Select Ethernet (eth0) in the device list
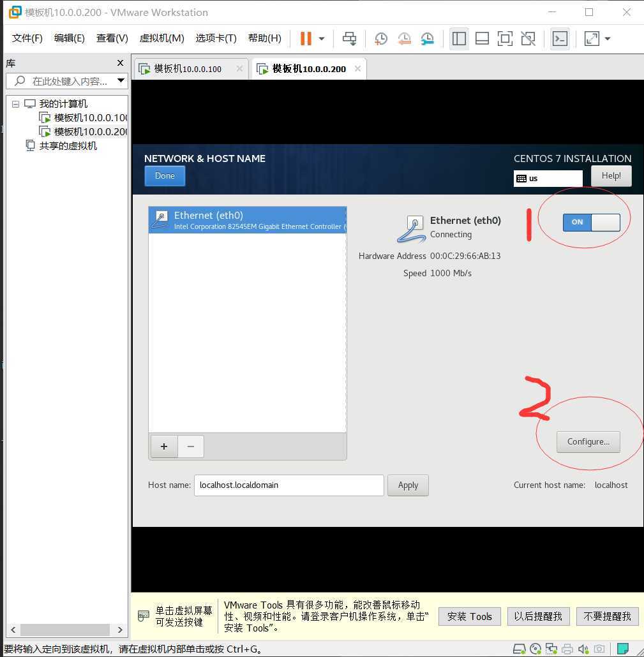This screenshot has width=644, height=657. (x=248, y=220)
